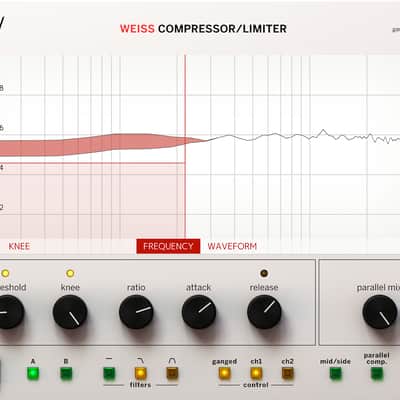Toggle the ch1 control button

(256, 374)
